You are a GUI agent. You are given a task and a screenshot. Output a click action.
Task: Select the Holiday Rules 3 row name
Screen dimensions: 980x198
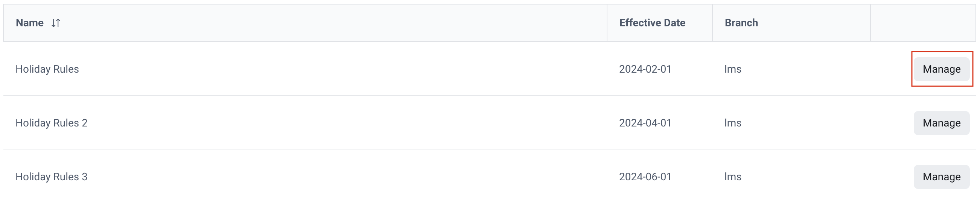(x=51, y=176)
